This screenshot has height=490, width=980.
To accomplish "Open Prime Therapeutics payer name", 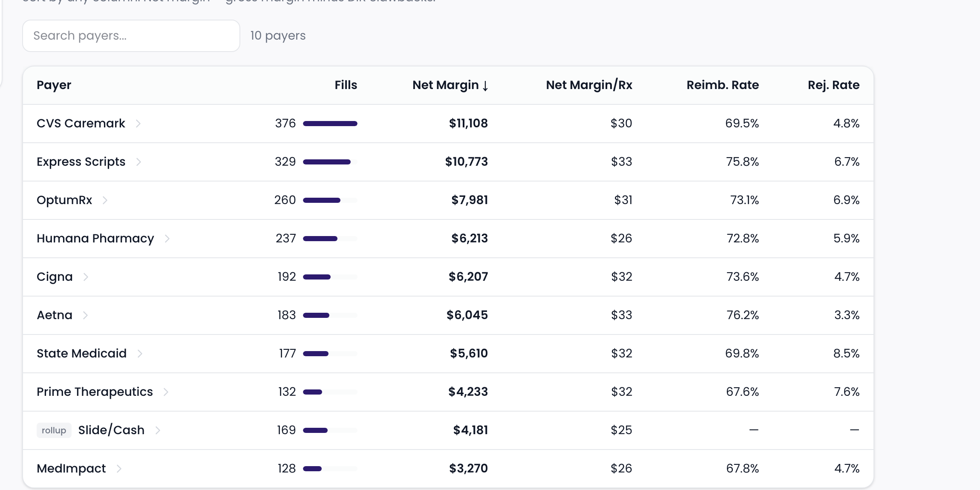I will pos(95,392).
